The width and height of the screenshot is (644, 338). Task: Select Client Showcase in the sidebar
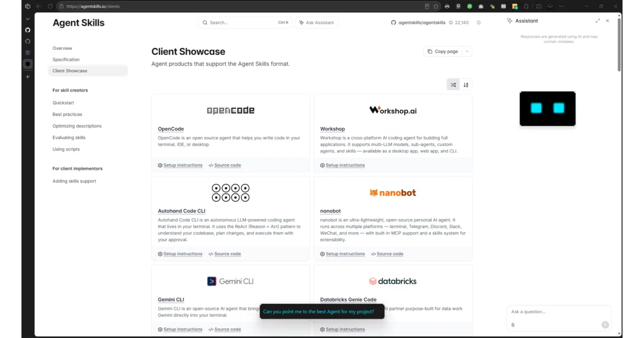tap(88, 71)
